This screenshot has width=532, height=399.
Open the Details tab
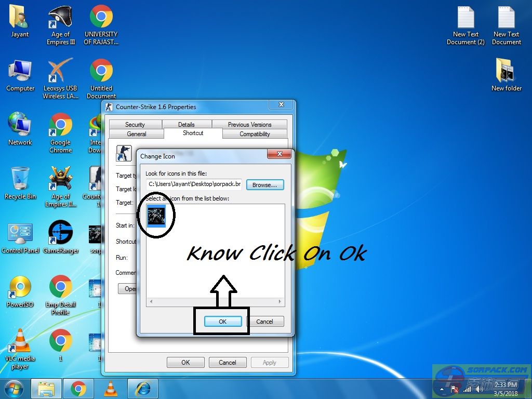coord(187,125)
